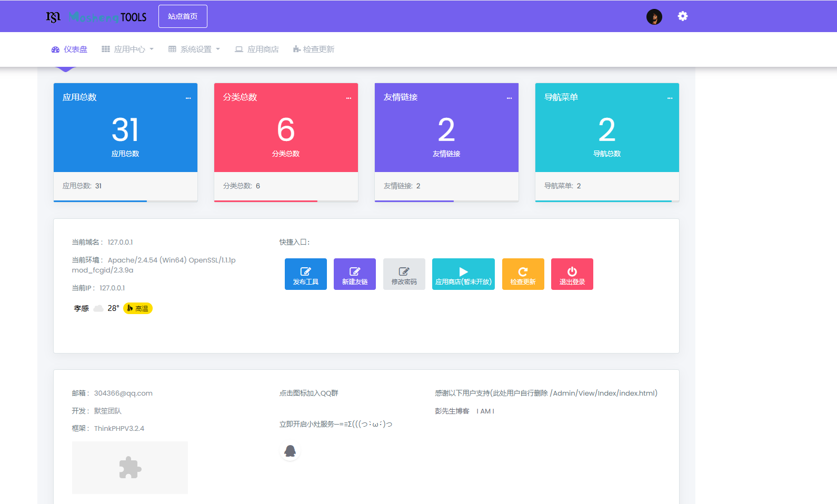Open the ellipsis menu on 导航菜单 card
This screenshot has height=504, width=837.
click(670, 98)
